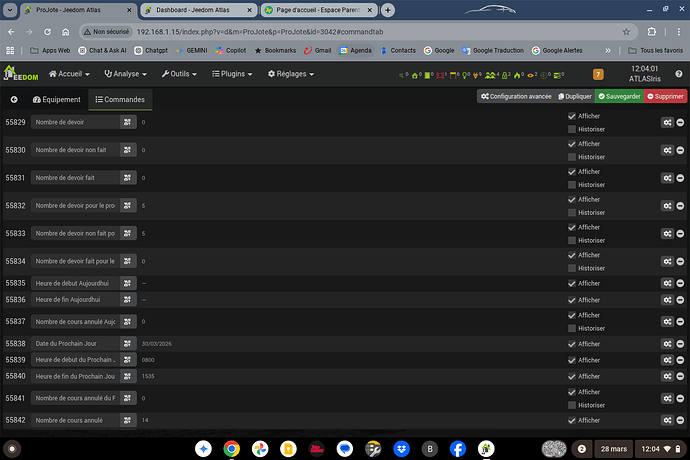Open widget selector for Heure de début Aujourdhui

(128, 283)
